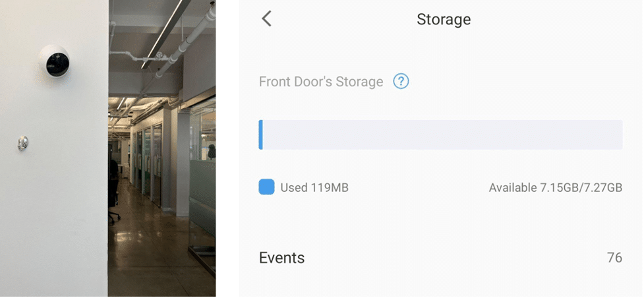
Task: Click the white ceiling pipes in the photo
Action: tap(191, 40)
